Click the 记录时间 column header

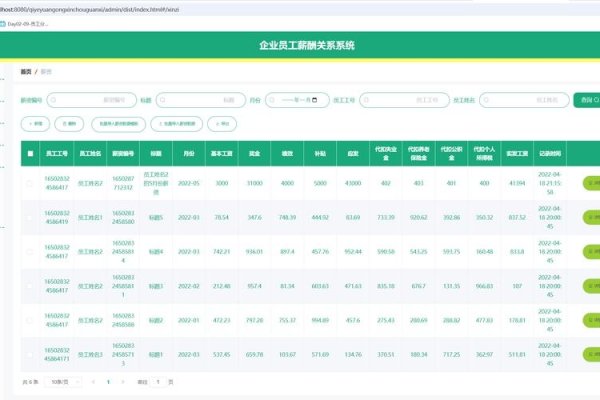click(550, 153)
